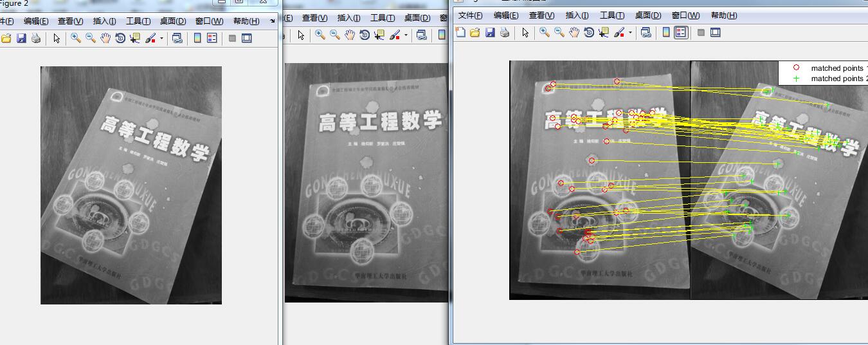Activate Zoom In tool in matched points window
868x345 pixels.
[x=545, y=32]
